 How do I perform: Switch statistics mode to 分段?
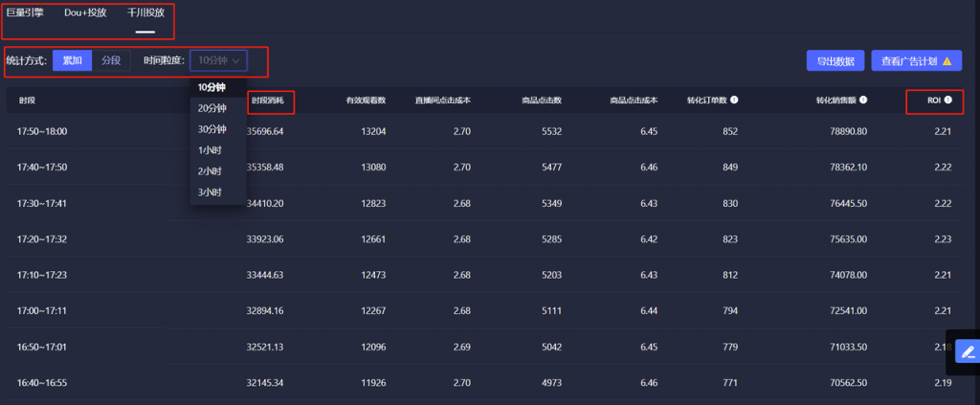111,60
